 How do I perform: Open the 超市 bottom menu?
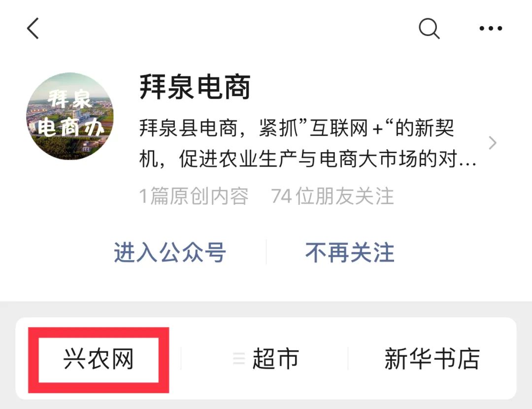pos(275,359)
